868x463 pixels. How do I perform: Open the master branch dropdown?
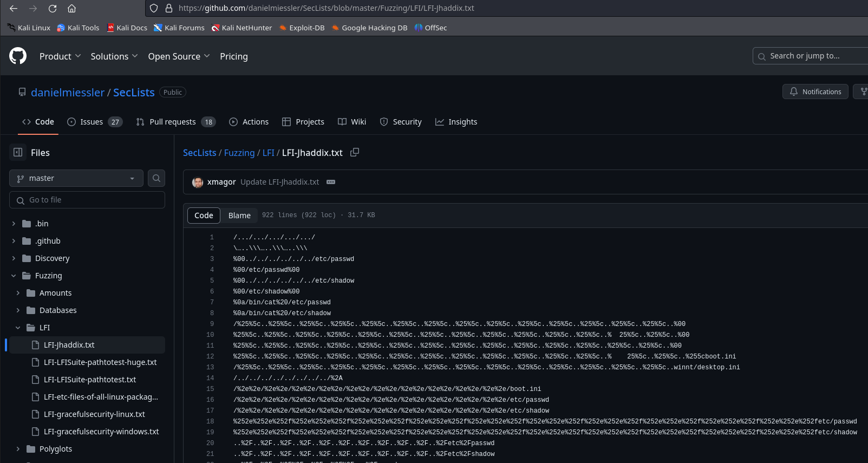(x=76, y=178)
